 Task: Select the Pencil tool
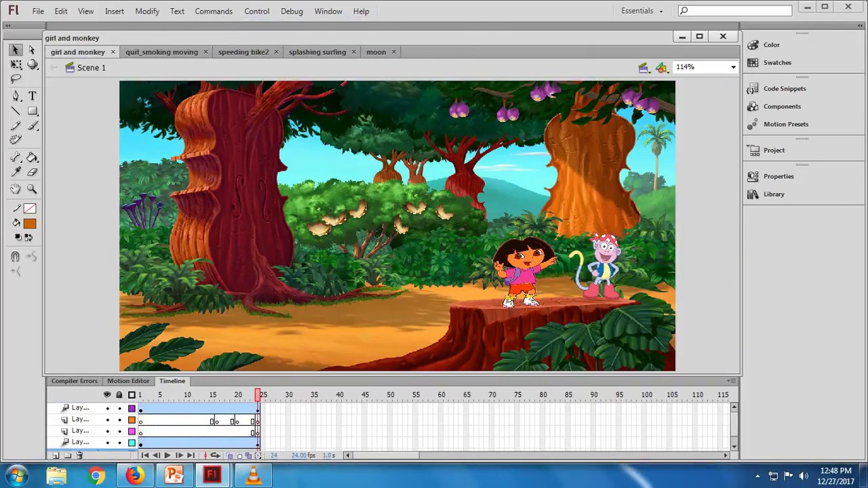point(15,126)
